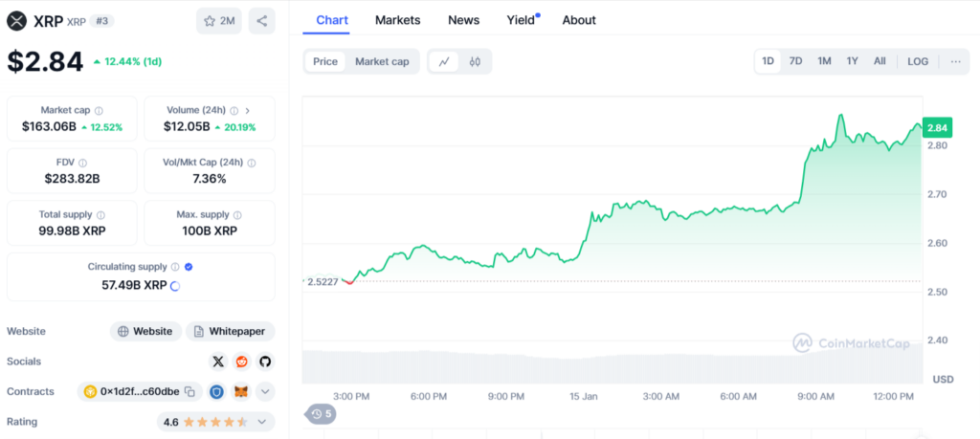Open the News tab
The image size is (980, 439).
(x=464, y=20)
